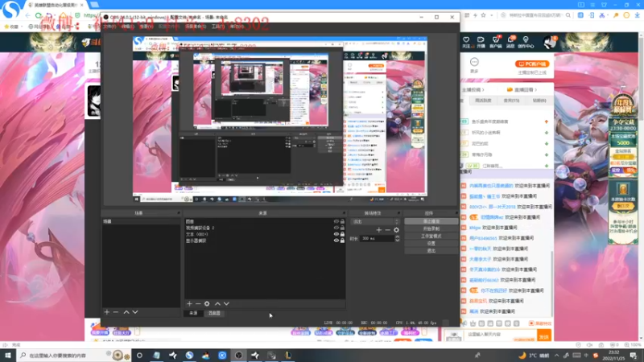
Task: Select the 文本 (GDI+) source row
Action: (265, 234)
